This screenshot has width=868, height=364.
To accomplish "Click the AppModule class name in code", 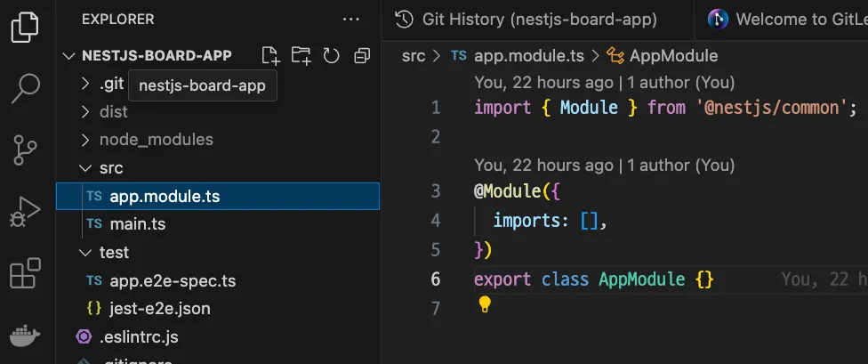I will pyautogui.click(x=641, y=279).
